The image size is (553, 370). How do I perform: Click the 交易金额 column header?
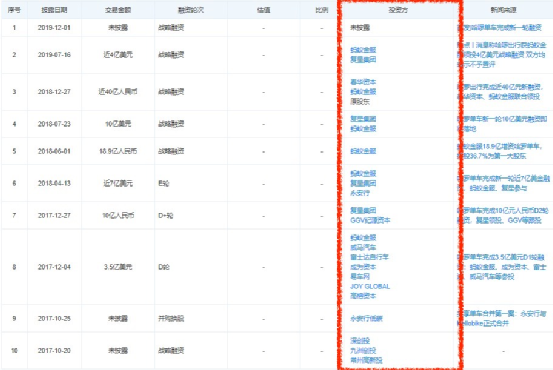pyautogui.click(x=118, y=10)
